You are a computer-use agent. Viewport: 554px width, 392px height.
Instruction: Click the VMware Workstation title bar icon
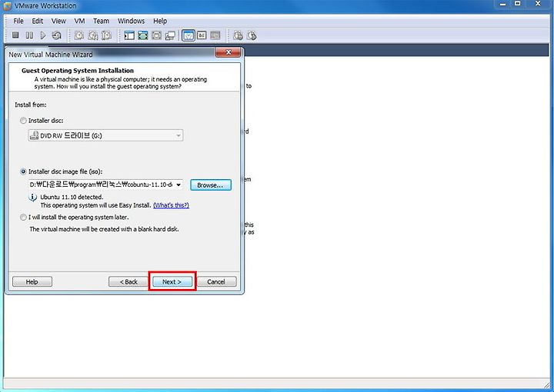tap(8, 6)
